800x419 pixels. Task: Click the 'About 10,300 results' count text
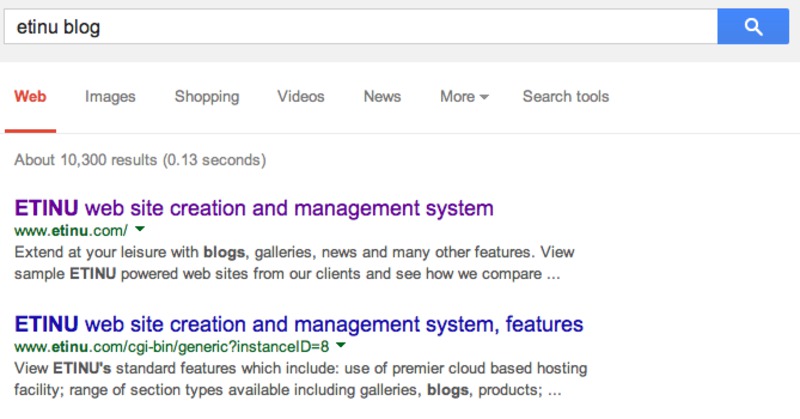click(x=140, y=159)
